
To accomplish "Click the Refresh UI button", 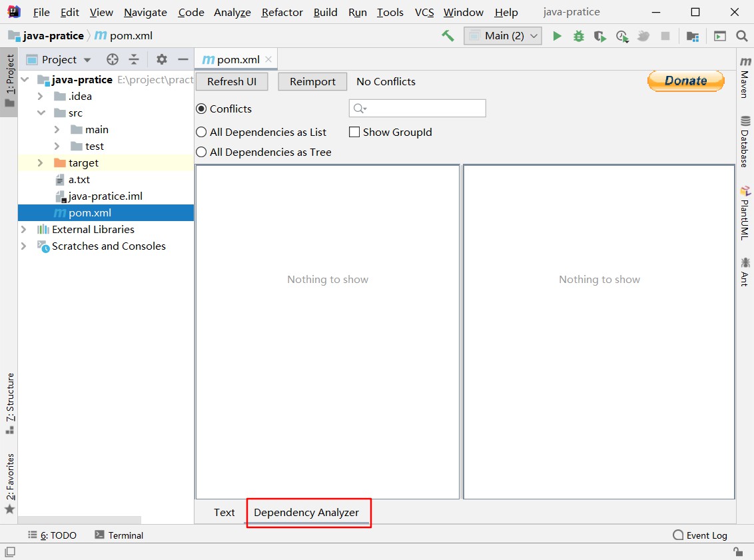I will click(x=231, y=82).
